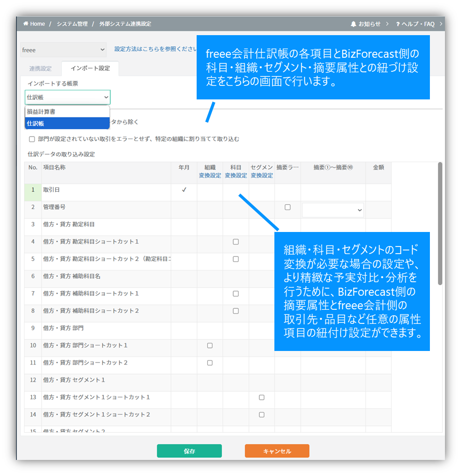
Task: Enable the 部門が設定されていない取引 checkbox
Action: [32, 139]
